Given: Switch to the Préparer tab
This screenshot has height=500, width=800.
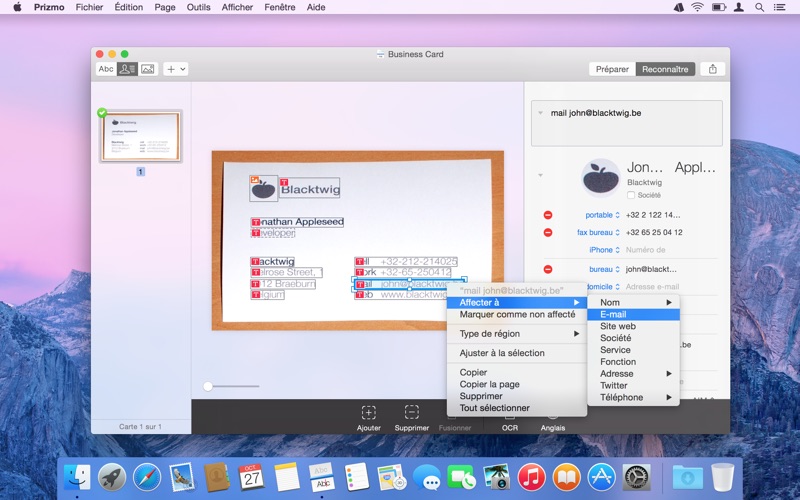Looking at the screenshot, I should [612, 69].
